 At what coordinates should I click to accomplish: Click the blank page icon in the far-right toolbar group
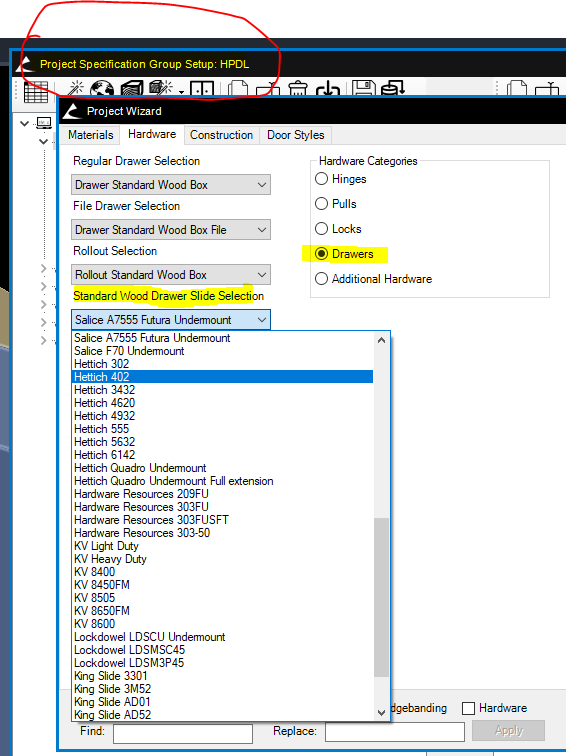(x=517, y=89)
